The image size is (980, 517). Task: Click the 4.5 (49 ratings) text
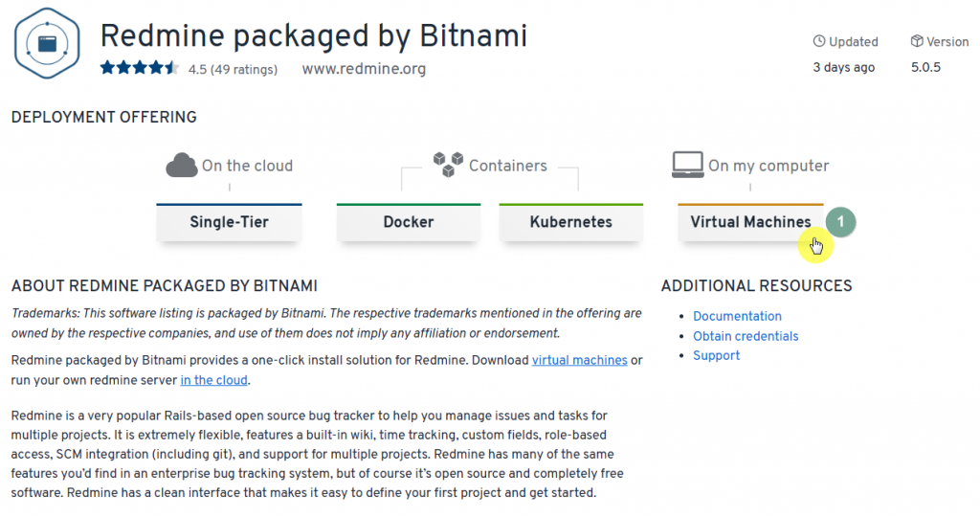(x=233, y=69)
